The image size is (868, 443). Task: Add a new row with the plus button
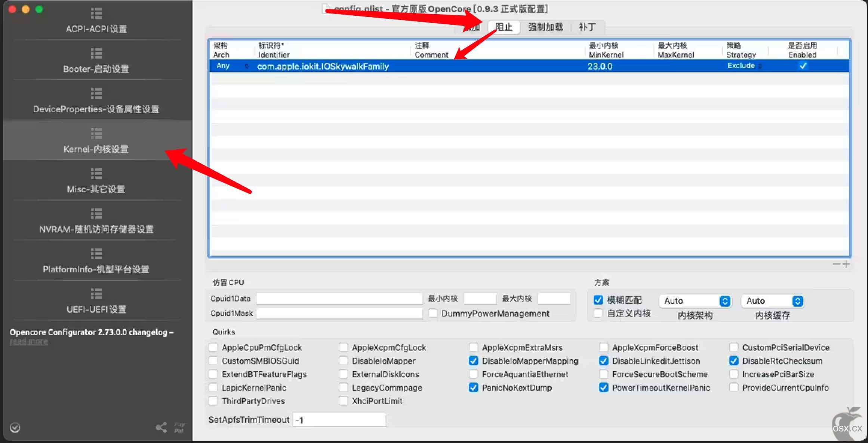(846, 264)
